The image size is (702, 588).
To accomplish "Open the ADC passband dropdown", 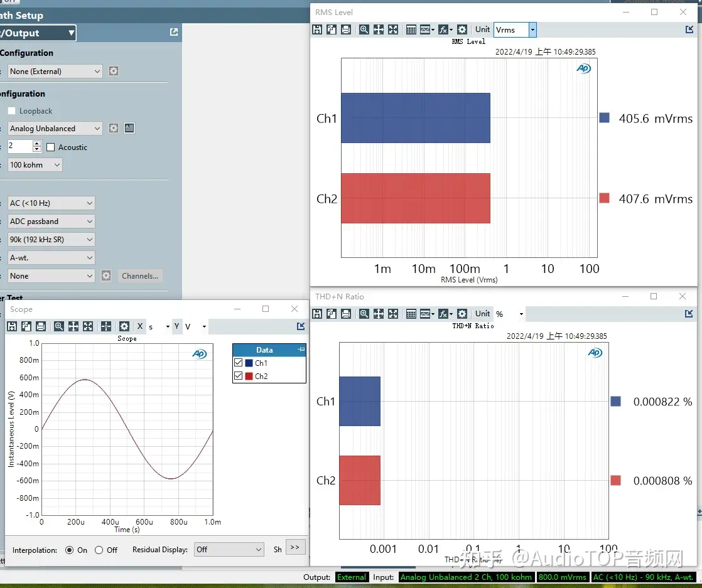I will [51, 221].
